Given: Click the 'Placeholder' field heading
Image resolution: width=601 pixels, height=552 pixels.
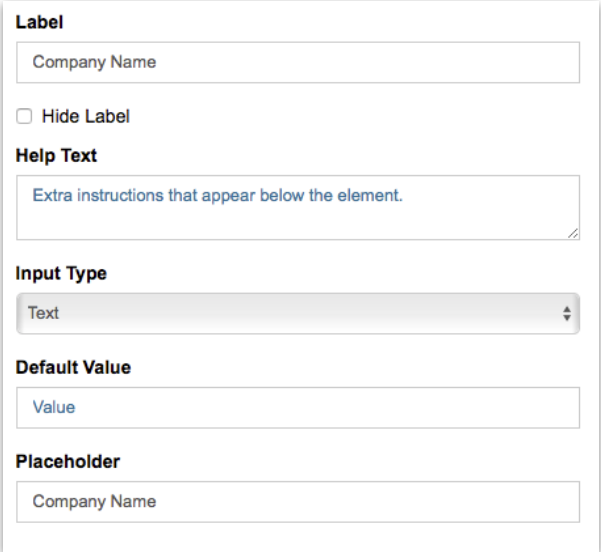Looking at the screenshot, I should [65, 462].
